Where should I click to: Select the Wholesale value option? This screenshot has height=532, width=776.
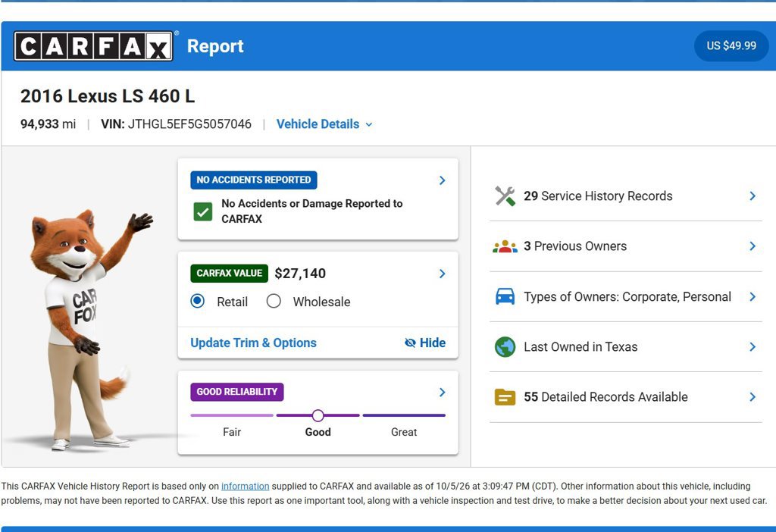[x=274, y=301]
